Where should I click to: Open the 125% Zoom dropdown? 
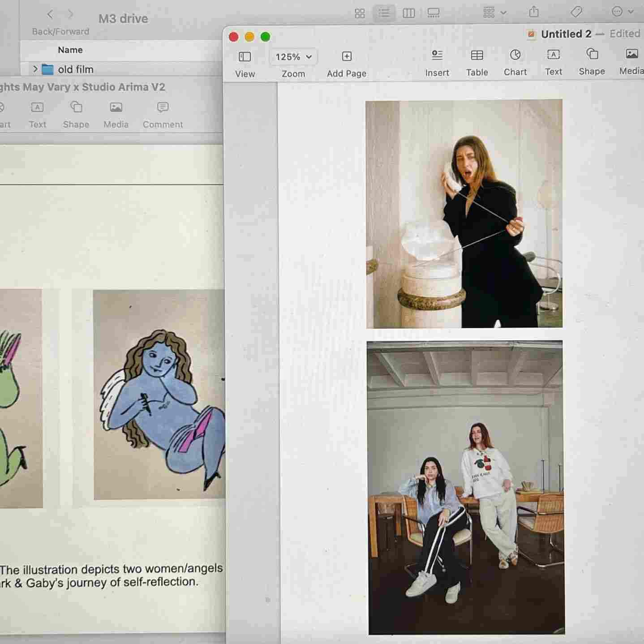pos(293,57)
